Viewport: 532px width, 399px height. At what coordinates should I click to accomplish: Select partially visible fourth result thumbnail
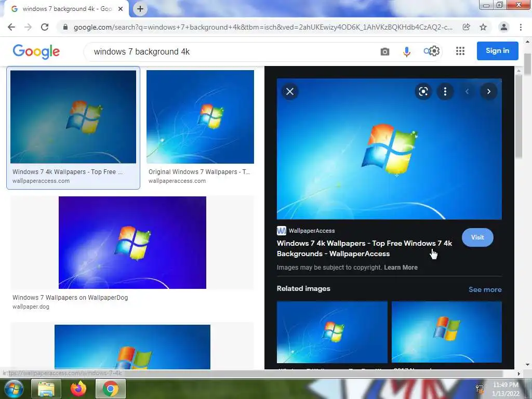(132, 347)
